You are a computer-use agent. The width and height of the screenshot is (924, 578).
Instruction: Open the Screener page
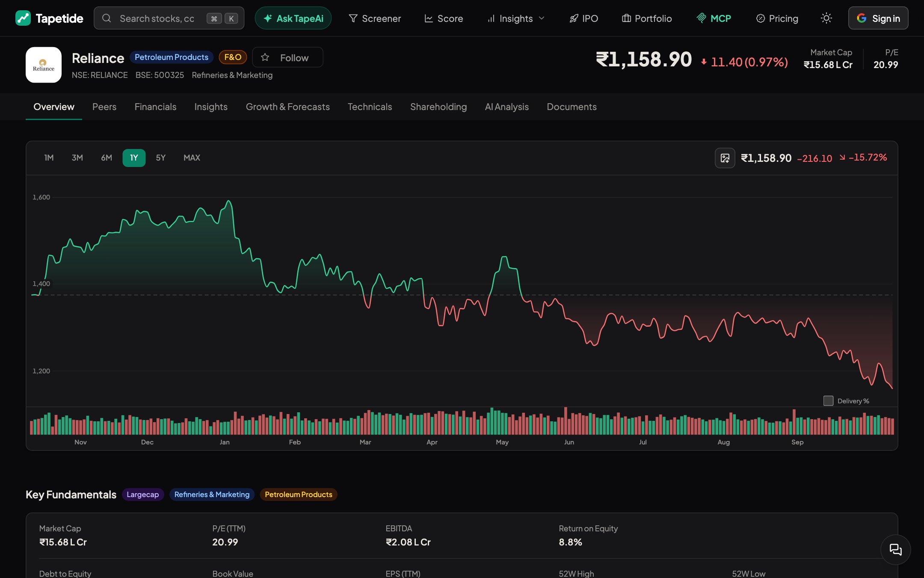pyautogui.click(x=375, y=18)
